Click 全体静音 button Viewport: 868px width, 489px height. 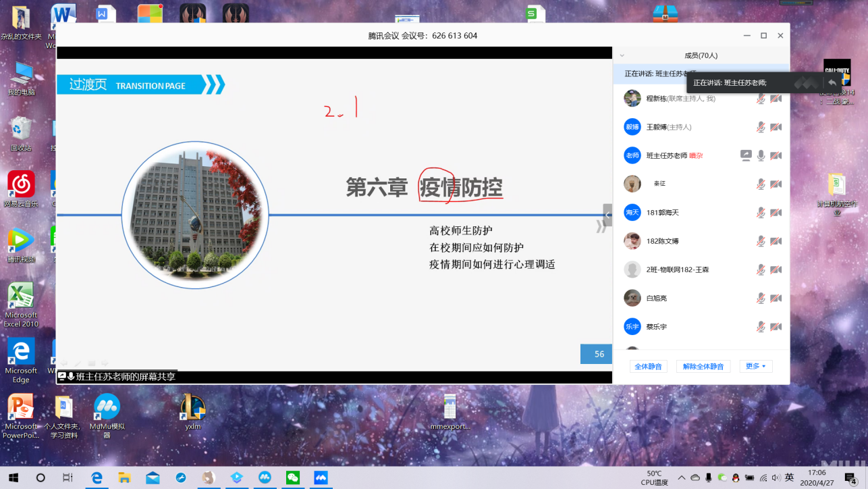[x=649, y=366]
